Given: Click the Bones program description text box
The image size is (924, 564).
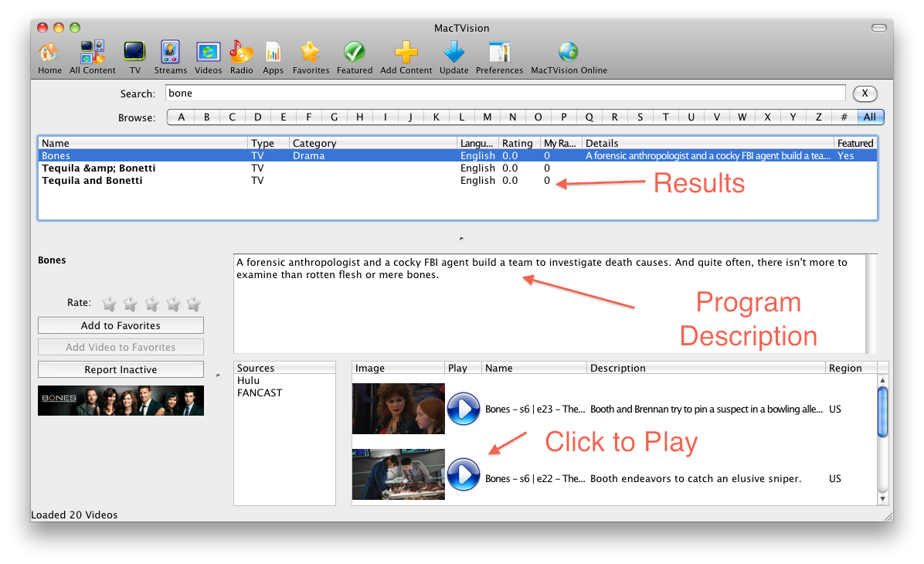Looking at the screenshot, I should (550, 304).
